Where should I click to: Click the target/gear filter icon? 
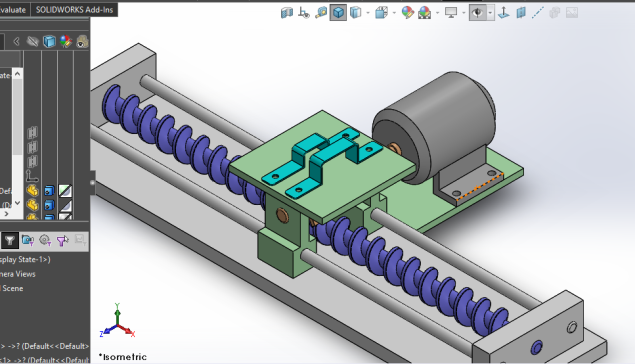[x=45, y=241]
